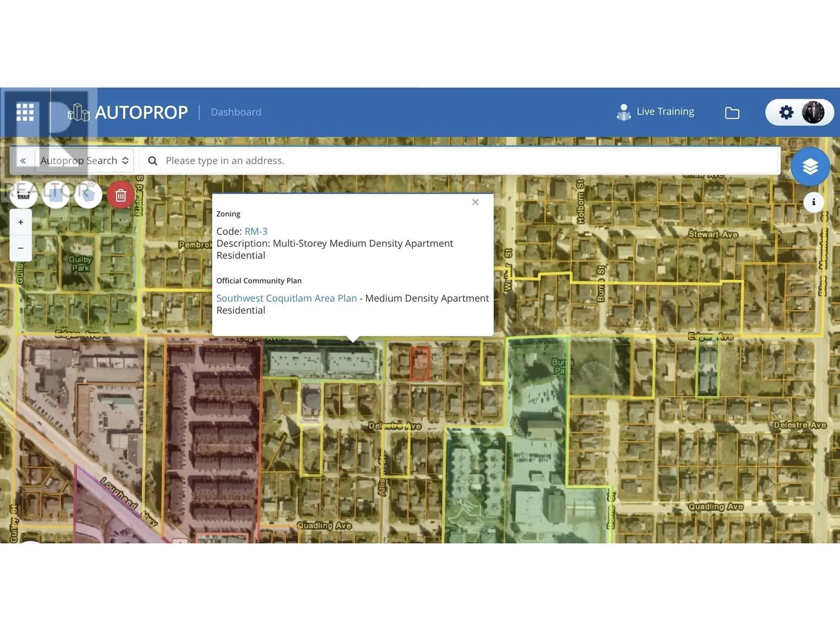Viewport: 840px width, 630px height.
Task: Open the RM-3 zoning code link
Action: pos(256,231)
